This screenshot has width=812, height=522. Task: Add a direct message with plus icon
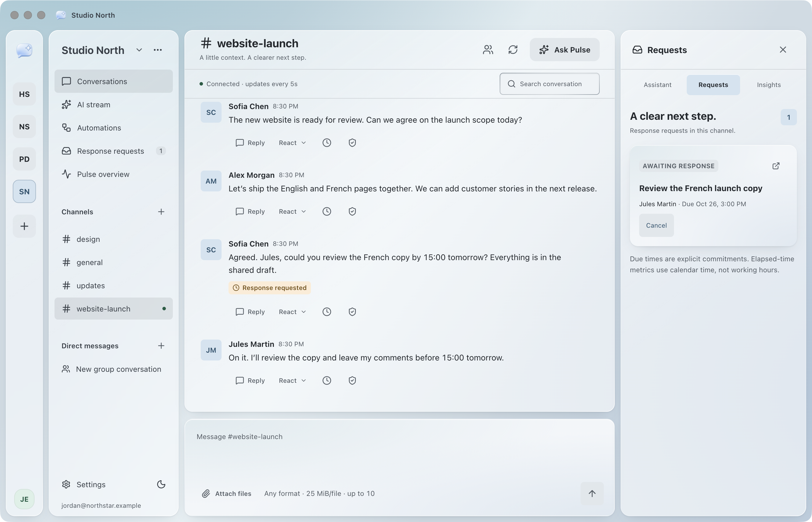click(x=161, y=346)
